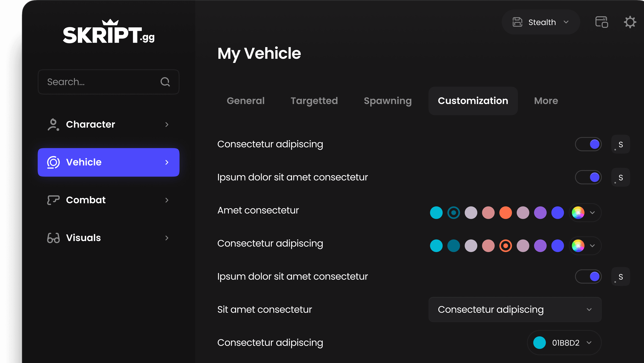The width and height of the screenshot is (644, 363).
Task: Disable the first Ipsum dolor sit amet switch
Action: click(x=588, y=177)
